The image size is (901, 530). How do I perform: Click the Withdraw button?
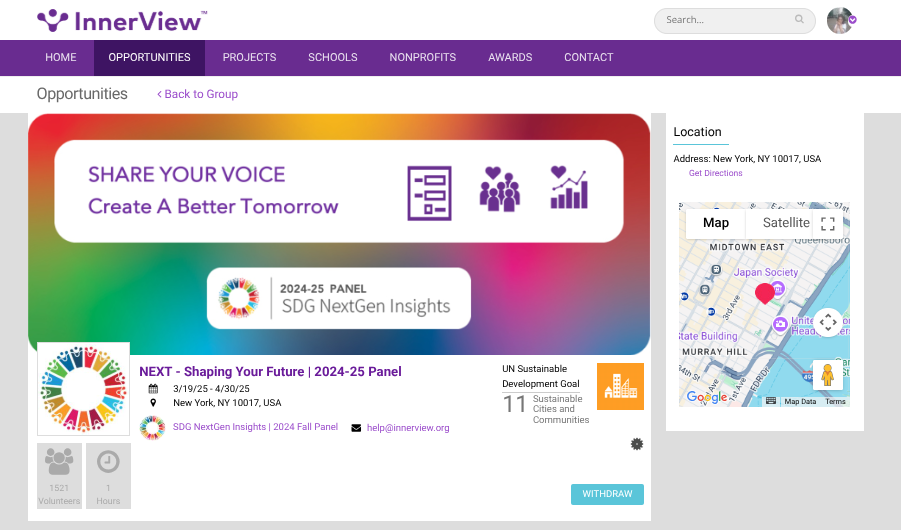pos(607,494)
